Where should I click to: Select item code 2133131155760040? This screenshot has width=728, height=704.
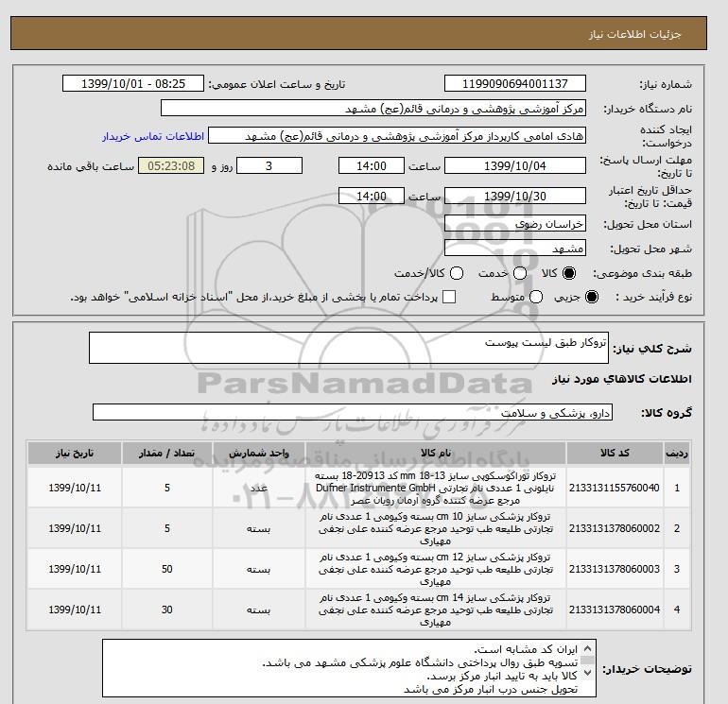coord(615,488)
